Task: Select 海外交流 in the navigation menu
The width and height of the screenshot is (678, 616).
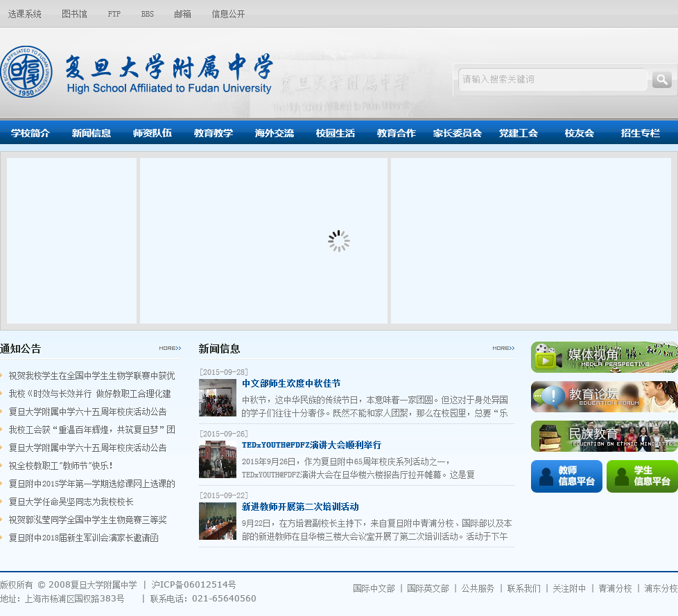Action: (274, 133)
